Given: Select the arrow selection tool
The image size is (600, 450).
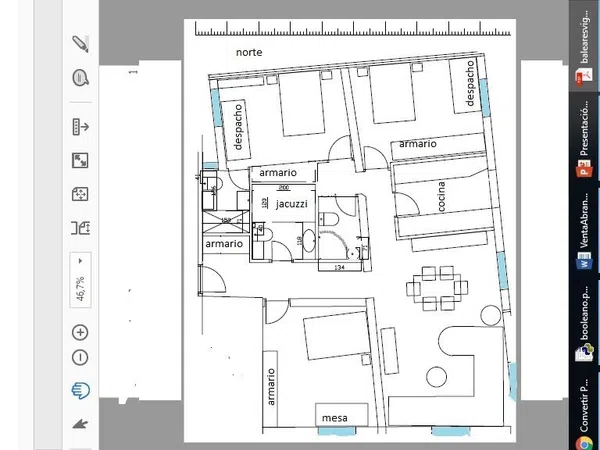Looking at the screenshot, I should click(80, 424).
